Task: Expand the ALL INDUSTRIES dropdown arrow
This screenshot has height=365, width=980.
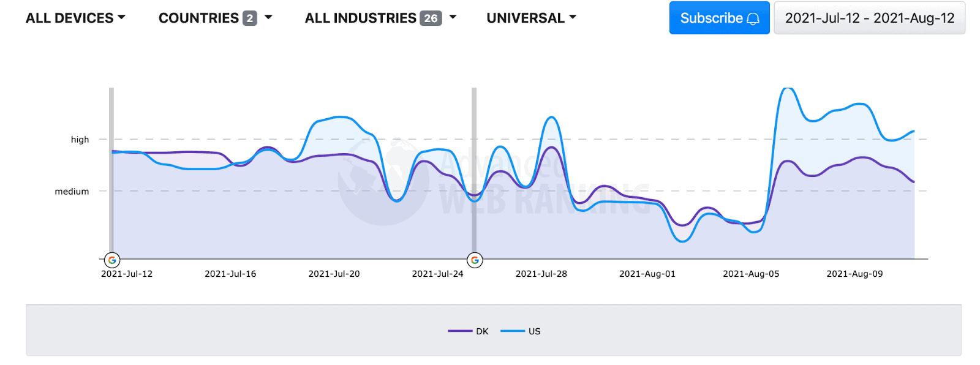Action: 453,18
